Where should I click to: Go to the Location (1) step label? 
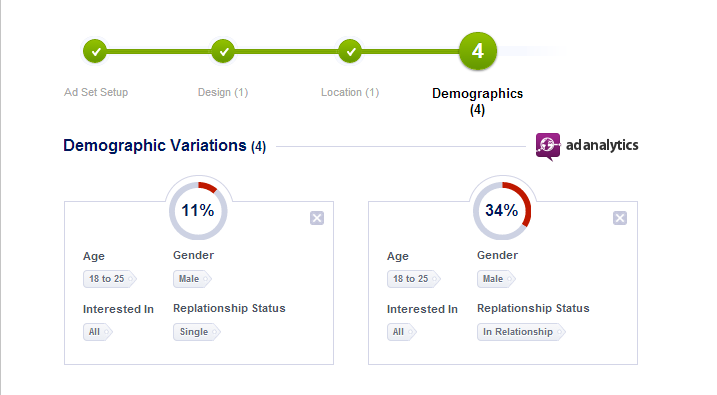(350, 92)
